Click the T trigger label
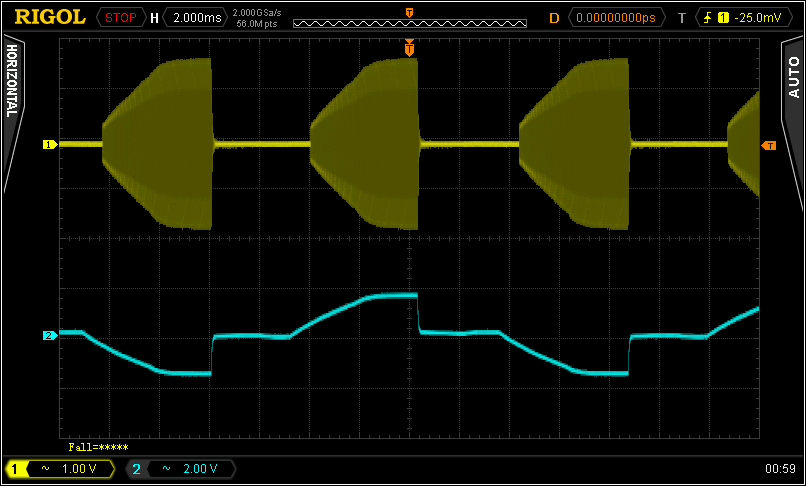806x486 pixels. pyautogui.click(x=682, y=18)
